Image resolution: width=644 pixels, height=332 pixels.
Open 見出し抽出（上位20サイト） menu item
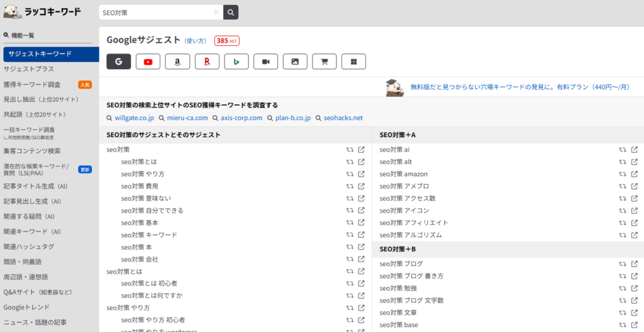[x=41, y=99]
